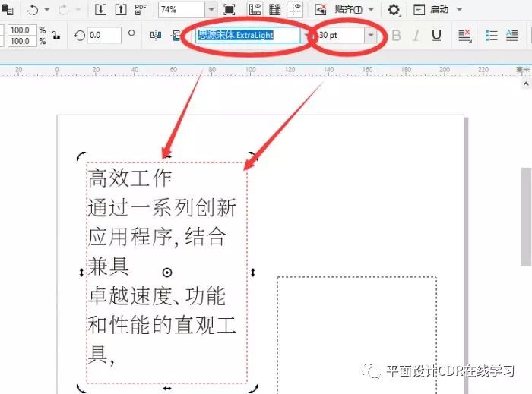Click the text line 和性能的直观工
The image size is (532, 394).
[x=162, y=325]
